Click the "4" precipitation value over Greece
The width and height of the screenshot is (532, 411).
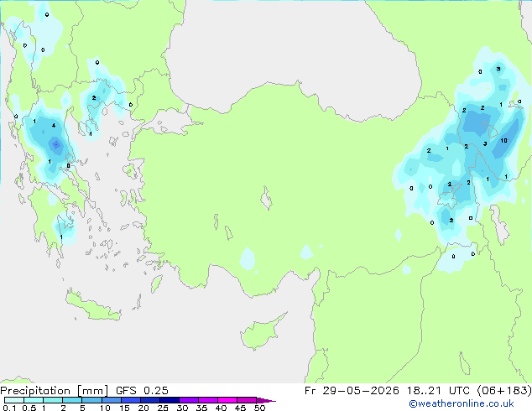click(54, 126)
